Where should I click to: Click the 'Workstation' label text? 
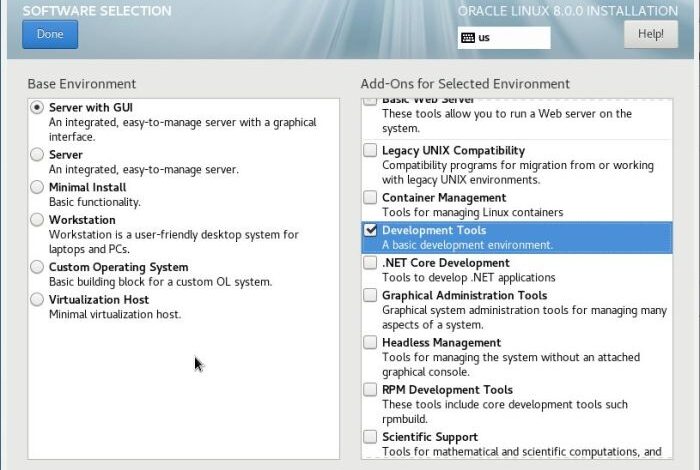pos(82,220)
